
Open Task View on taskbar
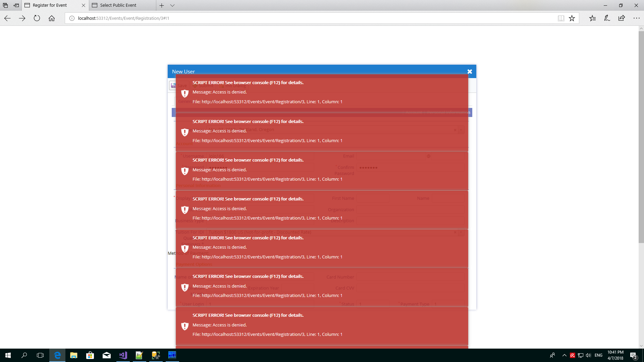pos(40,355)
